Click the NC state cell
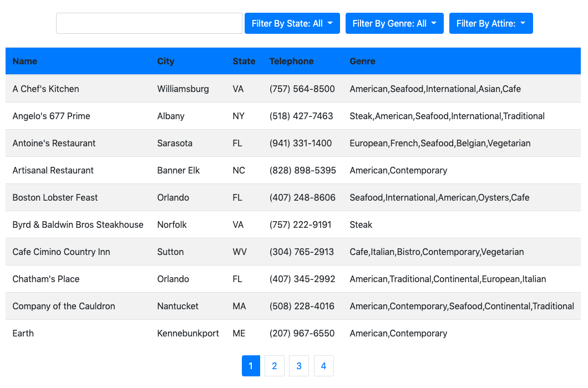 [239, 170]
